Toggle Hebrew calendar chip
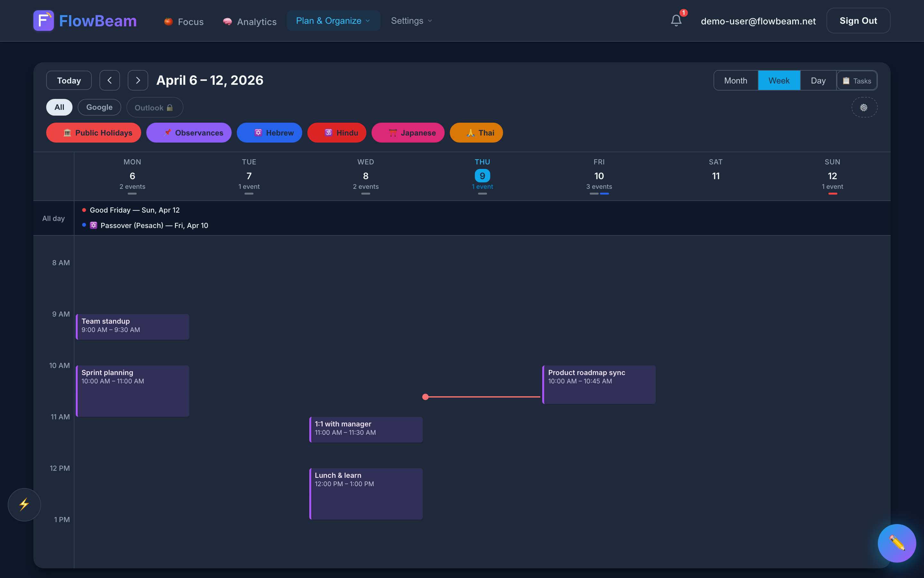 pos(269,133)
